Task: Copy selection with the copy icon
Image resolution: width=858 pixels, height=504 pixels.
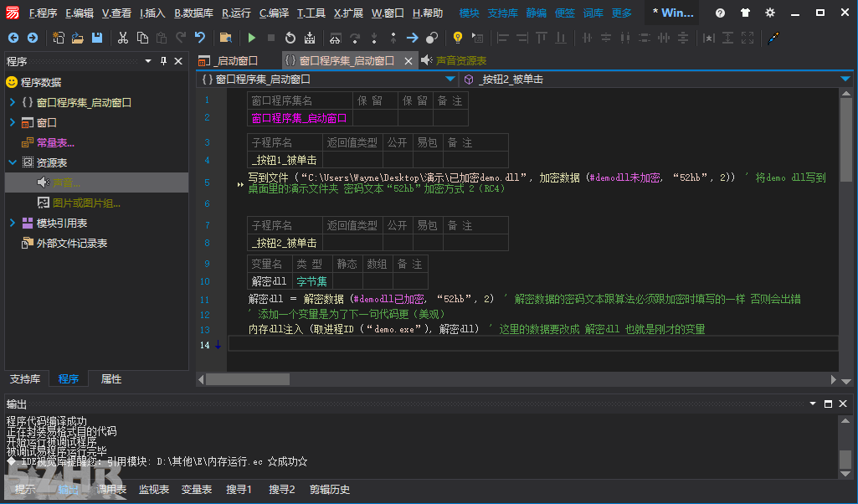Action: click(x=142, y=38)
